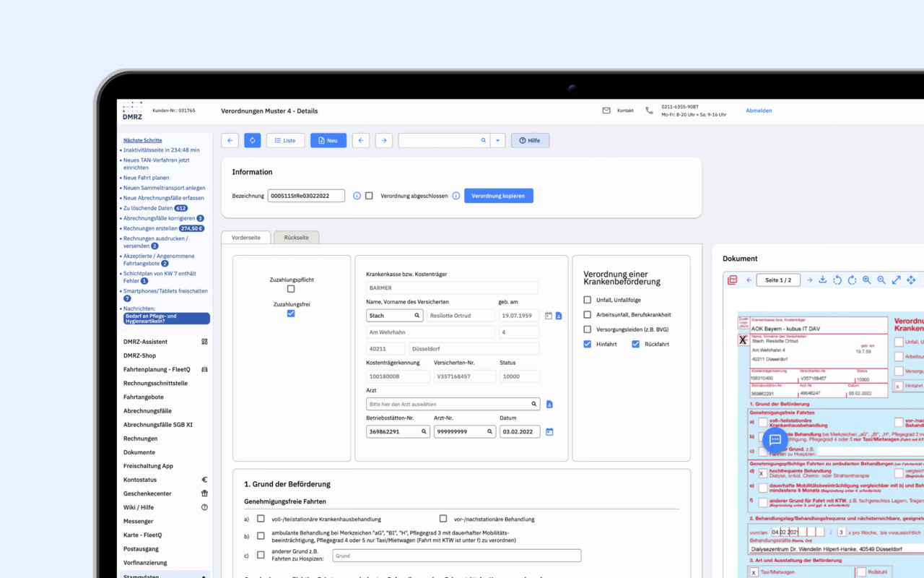This screenshot has height=578, width=924.
Task: Uncheck the Rückfahrt checkbox
Action: [x=636, y=344]
